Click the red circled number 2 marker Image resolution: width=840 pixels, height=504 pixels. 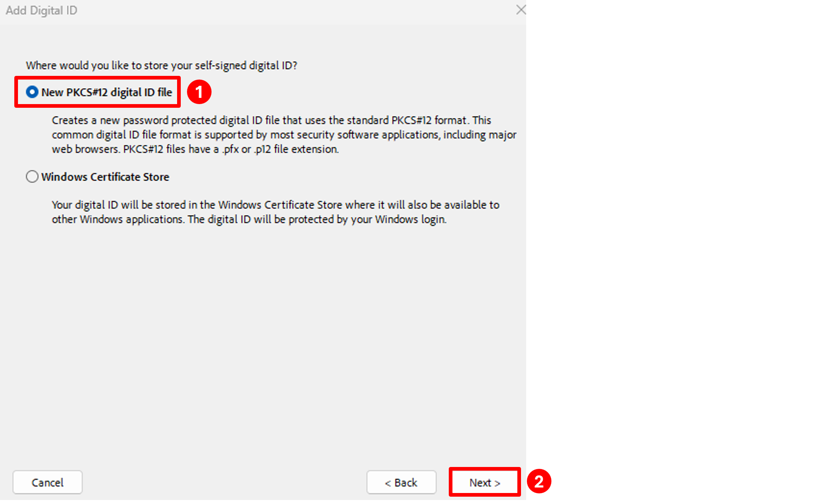(539, 481)
